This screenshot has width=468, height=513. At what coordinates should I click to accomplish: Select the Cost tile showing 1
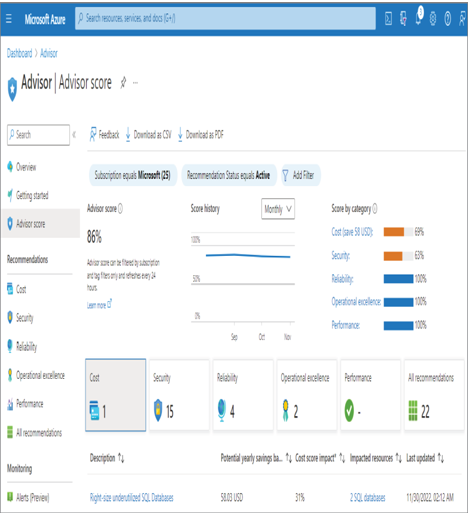116,395
